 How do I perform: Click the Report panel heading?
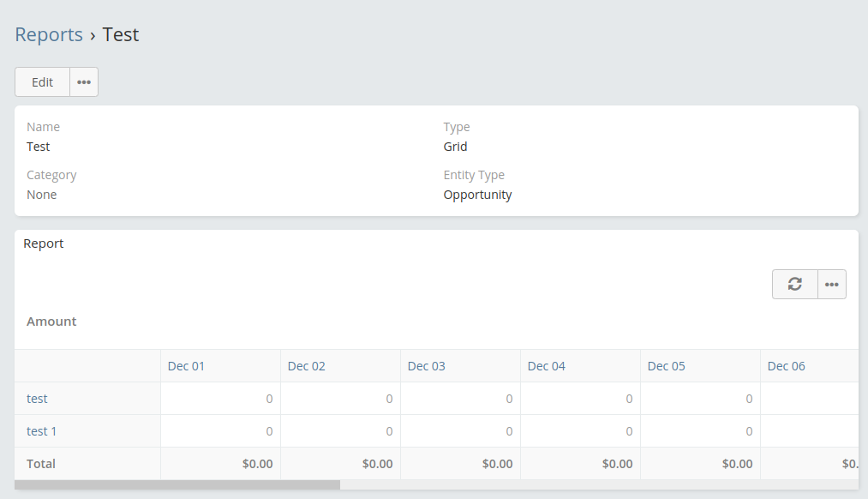point(43,243)
